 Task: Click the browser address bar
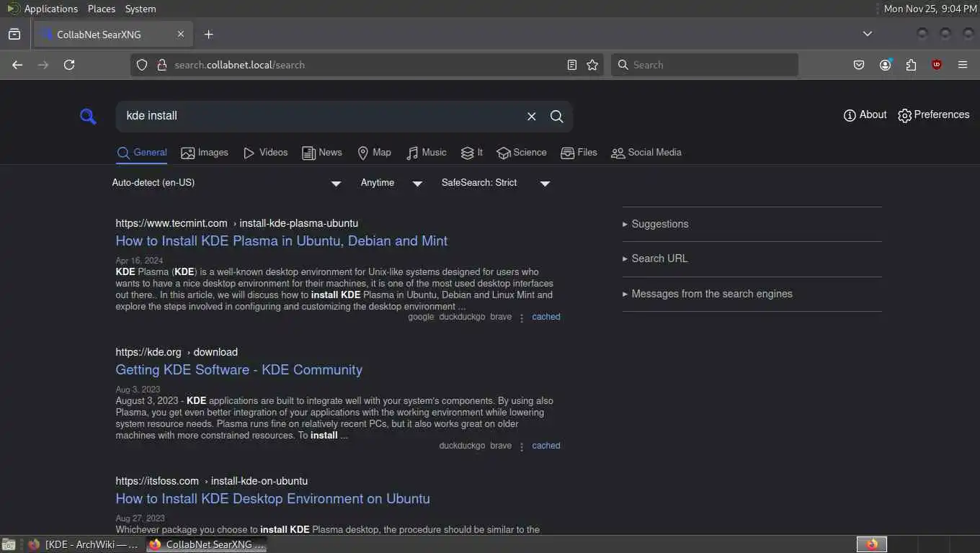point(367,65)
